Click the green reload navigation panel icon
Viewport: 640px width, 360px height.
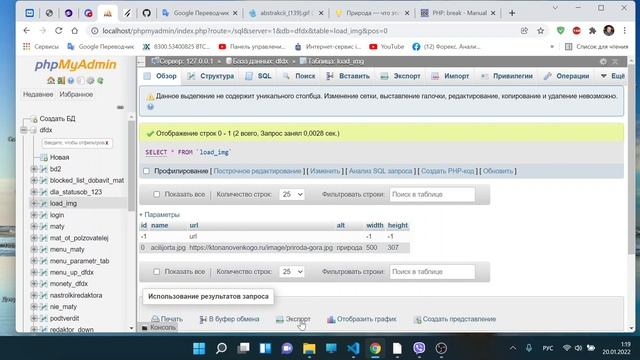click(x=100, y=80)
